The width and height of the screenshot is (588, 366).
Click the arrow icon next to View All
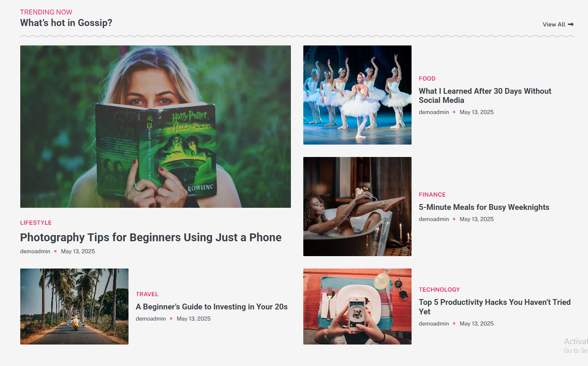[571, 24]
